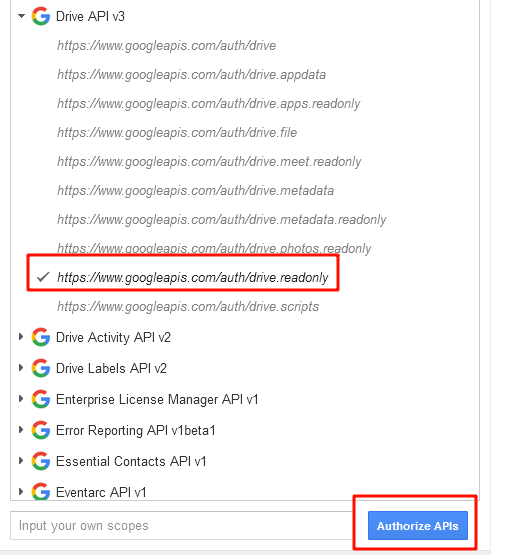Click the Google logo beside Drive Labels API v2
The width and height of the screenshot is (510, 555).
click(x=41, y=368)
